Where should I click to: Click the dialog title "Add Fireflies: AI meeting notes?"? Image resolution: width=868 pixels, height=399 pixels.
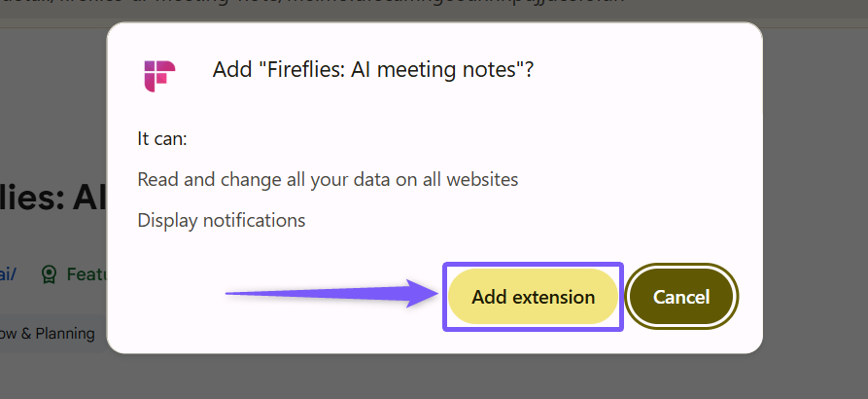point(372,70)
